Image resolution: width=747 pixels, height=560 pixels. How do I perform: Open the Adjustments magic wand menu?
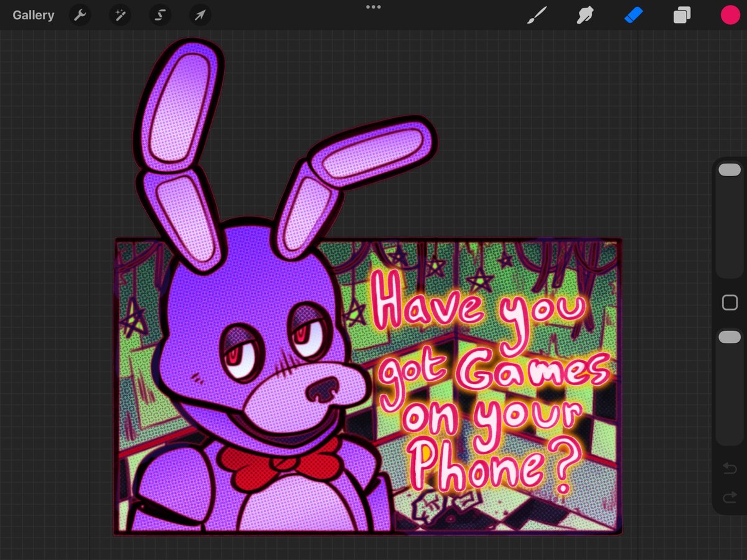point(120,15)
